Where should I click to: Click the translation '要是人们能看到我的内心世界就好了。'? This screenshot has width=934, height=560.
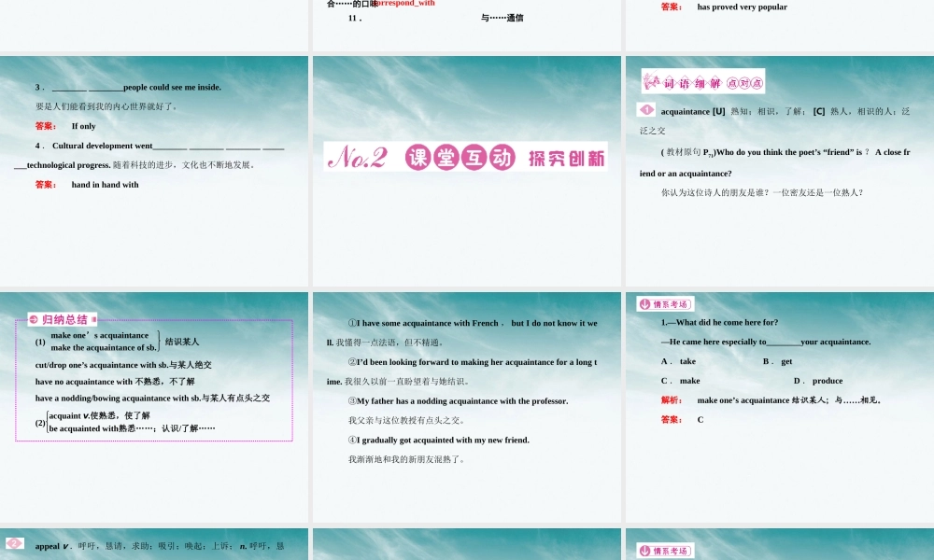pos(106,106)
